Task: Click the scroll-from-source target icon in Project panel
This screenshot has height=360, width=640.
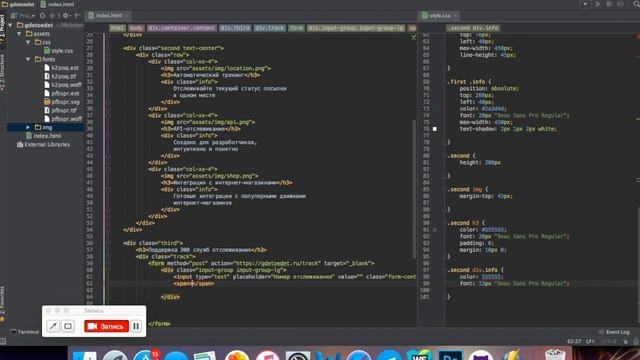Action: coord(43,16)
